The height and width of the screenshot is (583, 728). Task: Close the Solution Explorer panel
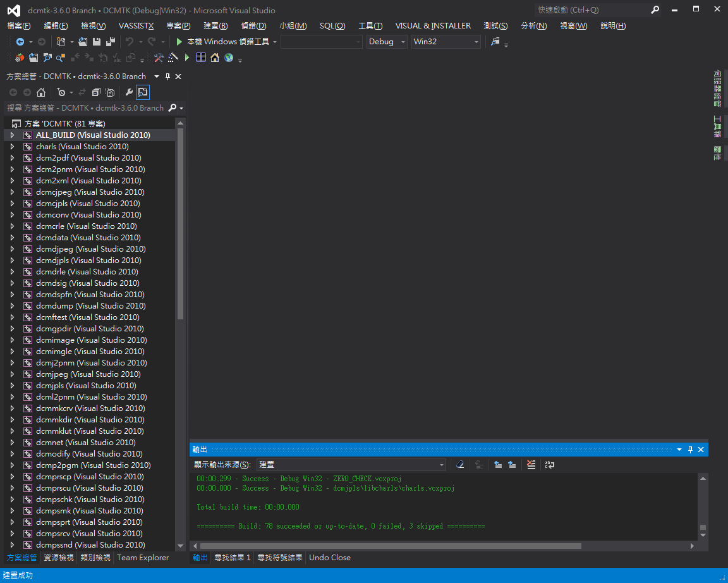[178, 77]
